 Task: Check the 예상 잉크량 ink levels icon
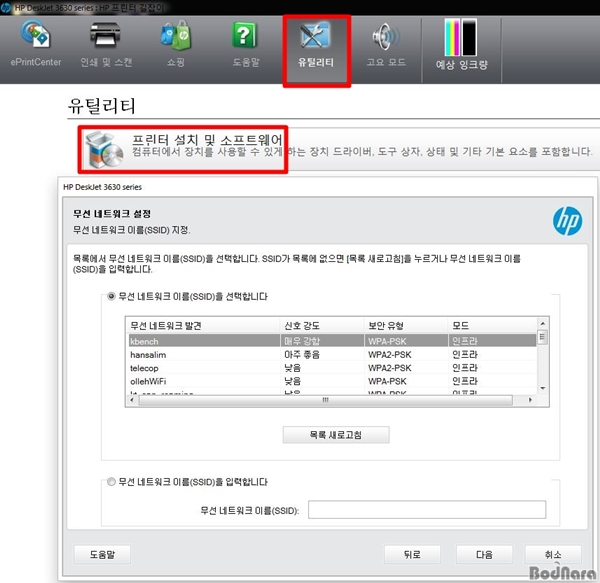461,37
